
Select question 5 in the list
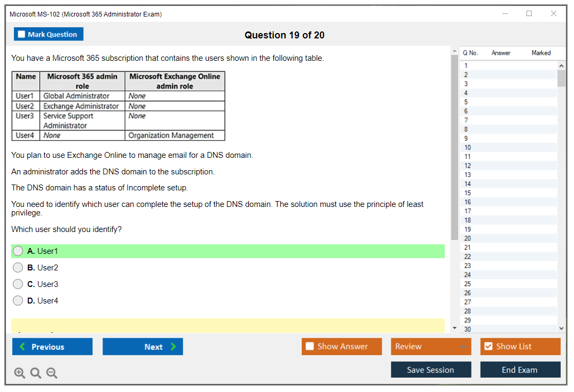pos(509,102)
